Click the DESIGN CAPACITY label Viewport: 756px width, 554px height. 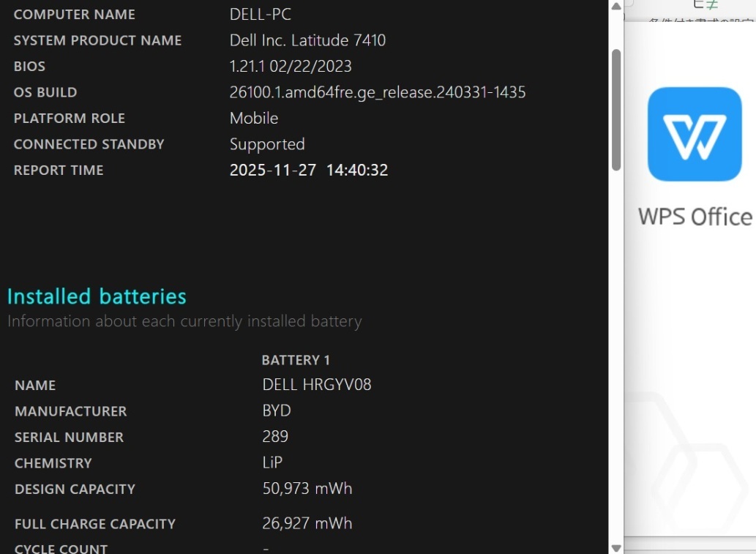point(75,490)
